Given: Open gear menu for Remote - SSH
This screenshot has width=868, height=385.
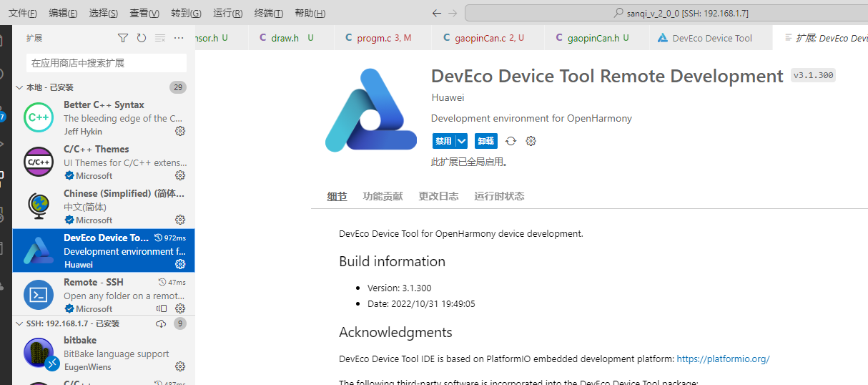Looking at the screenshot, I should click(x=180, y=308).
